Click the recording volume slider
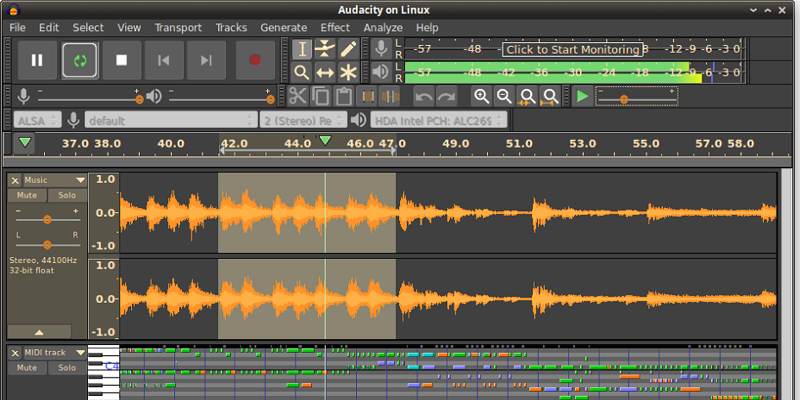The width and height of the screenshot is (800, 400). (89, 99)
